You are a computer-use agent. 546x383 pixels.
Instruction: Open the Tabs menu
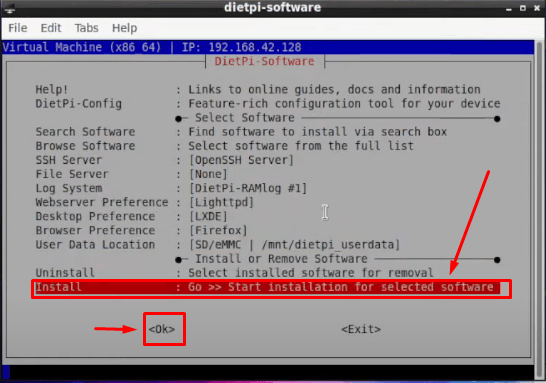pos(86,28)
